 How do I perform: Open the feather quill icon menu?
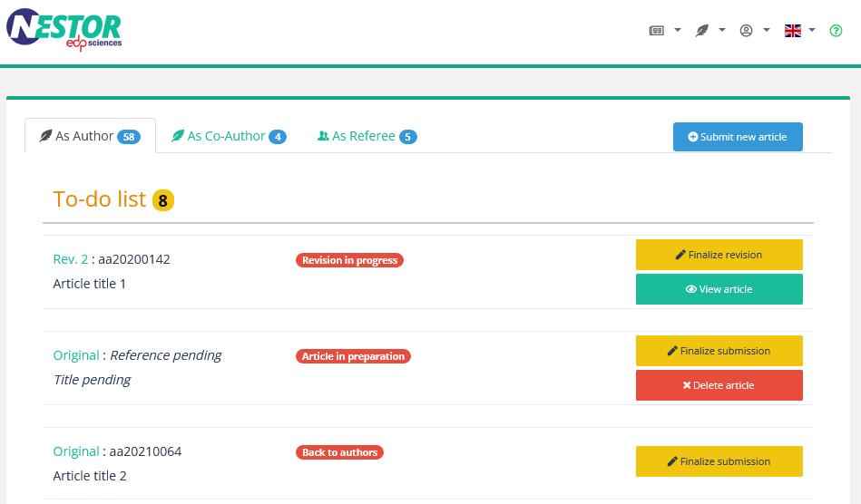(x=701, y=31)
